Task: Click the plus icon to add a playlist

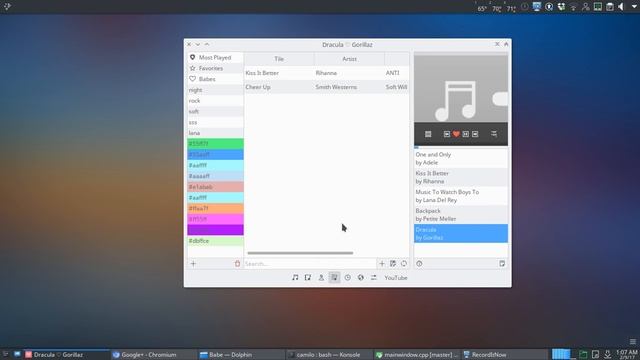Action: (193, 264)
